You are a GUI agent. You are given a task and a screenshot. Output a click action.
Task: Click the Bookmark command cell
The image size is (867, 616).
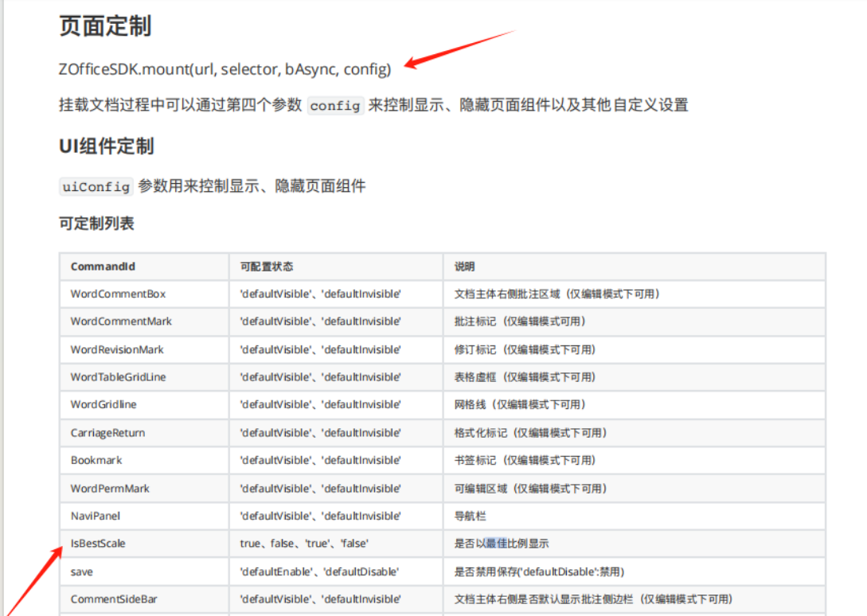(x=96, y=460)
